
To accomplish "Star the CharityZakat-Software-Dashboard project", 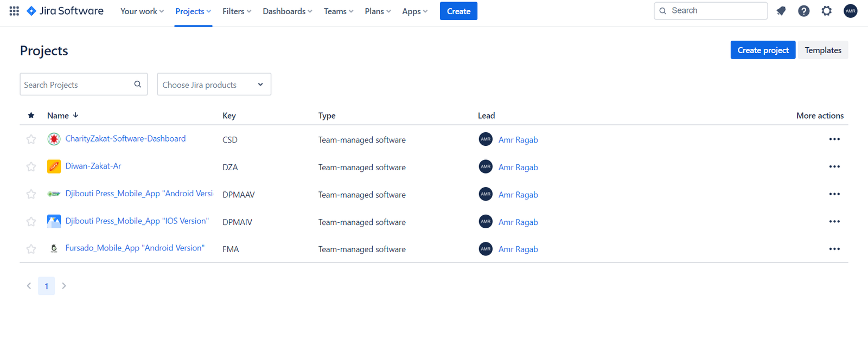I will tap(31, 139).
